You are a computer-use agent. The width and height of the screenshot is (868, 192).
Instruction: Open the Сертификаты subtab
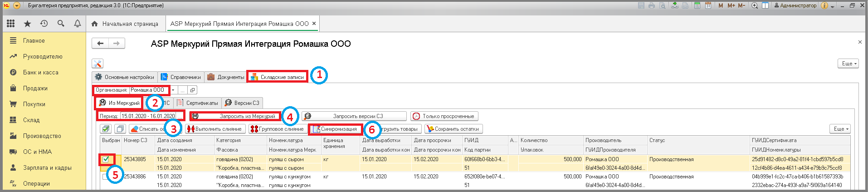[197, 103]
